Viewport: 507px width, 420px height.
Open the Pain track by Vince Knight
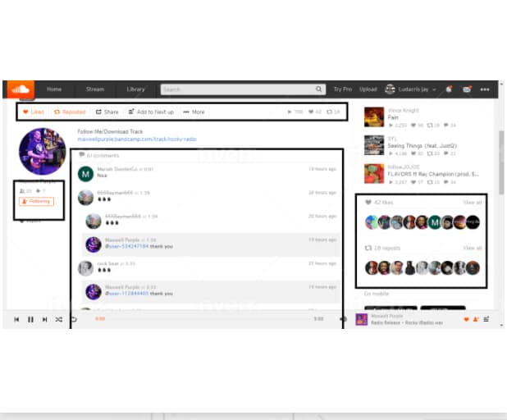pyautogui.click(x=393, y=117)
